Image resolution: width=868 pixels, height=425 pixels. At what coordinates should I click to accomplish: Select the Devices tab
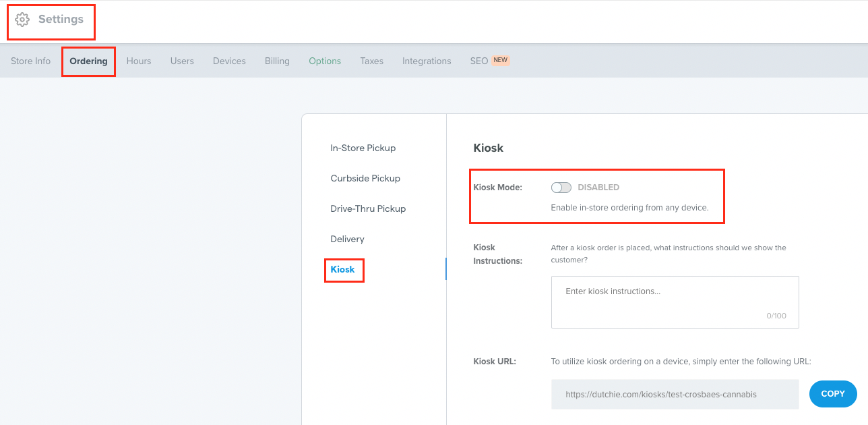coord(229,61)
